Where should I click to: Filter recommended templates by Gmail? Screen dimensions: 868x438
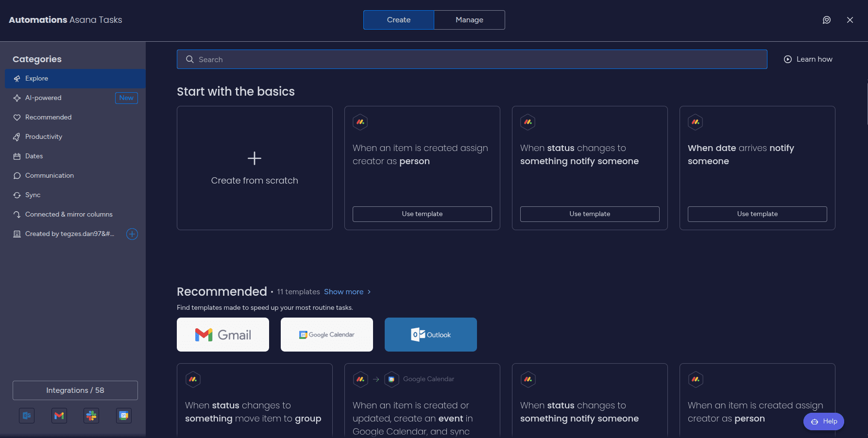pyautogui.click(x=222, y=334)
